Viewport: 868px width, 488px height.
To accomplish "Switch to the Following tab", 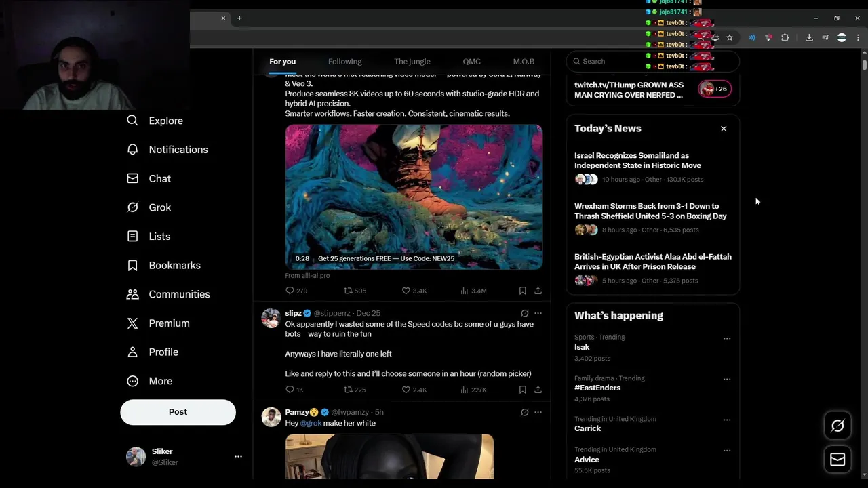I will coord(344,62).
